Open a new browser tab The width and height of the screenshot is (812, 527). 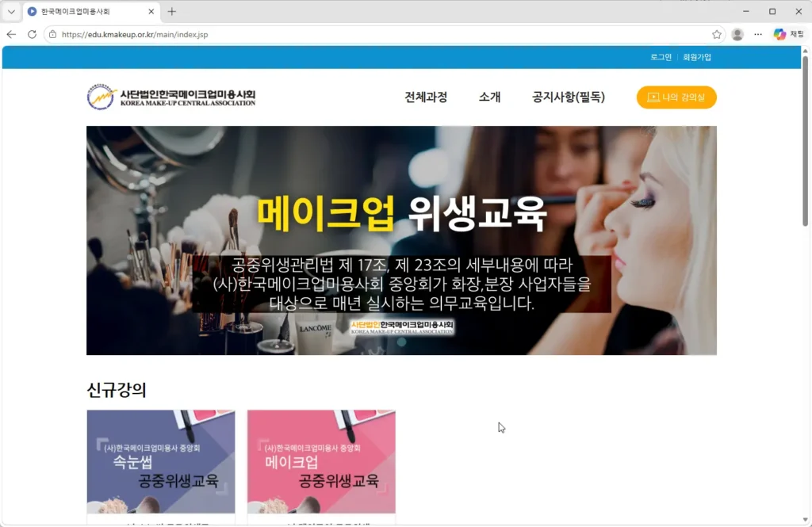click(x=172, y=11)
